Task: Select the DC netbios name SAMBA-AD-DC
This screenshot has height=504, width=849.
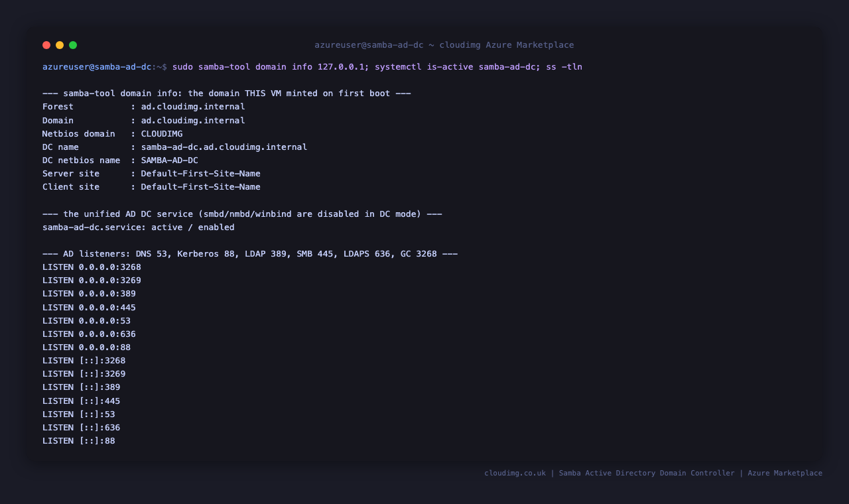Action: (x=170, y=160)
